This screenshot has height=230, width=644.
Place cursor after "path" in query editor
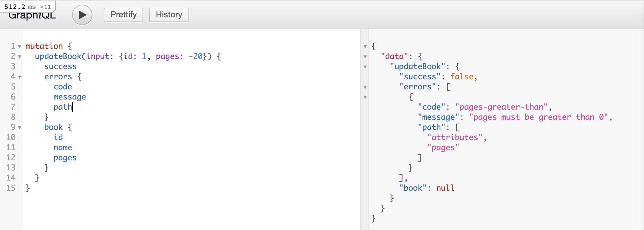(72, 107)
